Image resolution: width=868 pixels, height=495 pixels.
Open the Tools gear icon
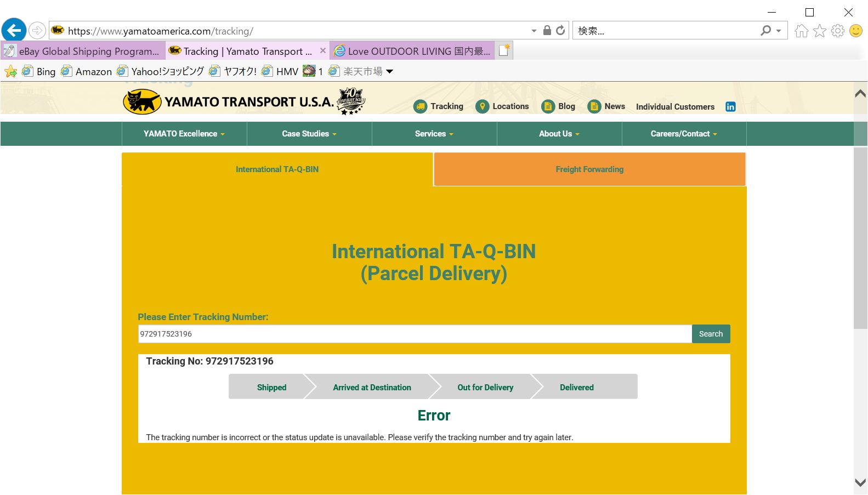click(838, 31)
